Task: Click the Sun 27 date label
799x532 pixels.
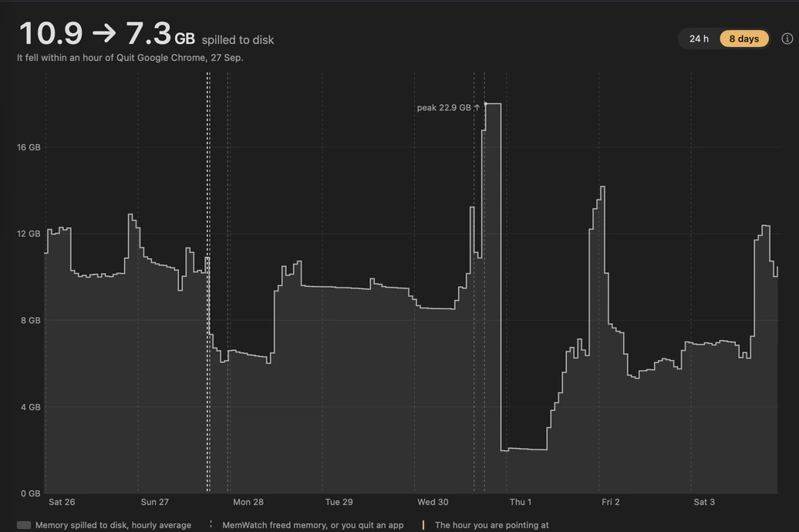Action: (x=154, y=502)
